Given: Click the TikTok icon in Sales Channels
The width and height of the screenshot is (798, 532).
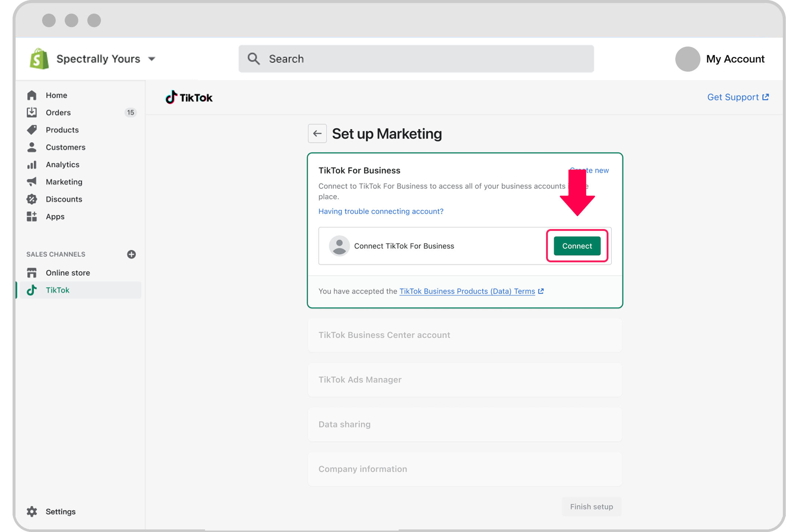Looking at the screenshot, I should point(33,290).
